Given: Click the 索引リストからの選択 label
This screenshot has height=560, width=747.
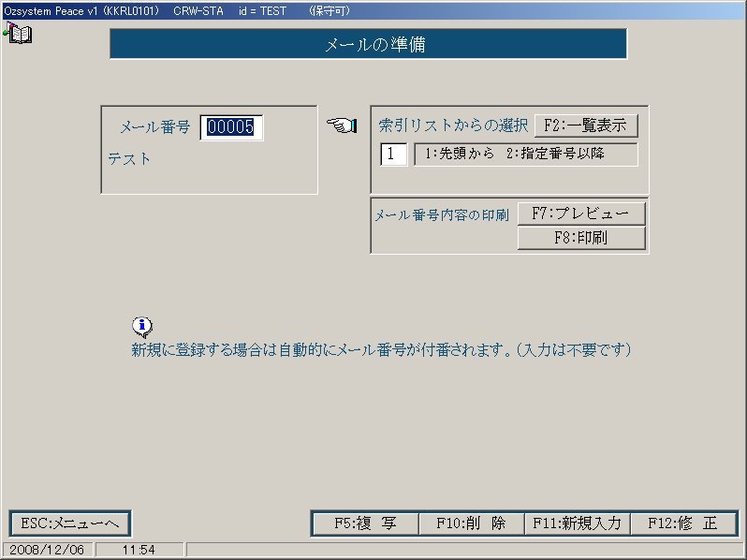Looking at the screenshot, I should click(x=453, y=125).
